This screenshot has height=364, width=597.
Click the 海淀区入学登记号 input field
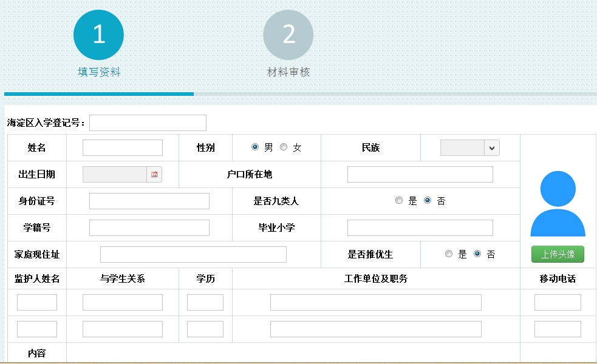[147, 123]
